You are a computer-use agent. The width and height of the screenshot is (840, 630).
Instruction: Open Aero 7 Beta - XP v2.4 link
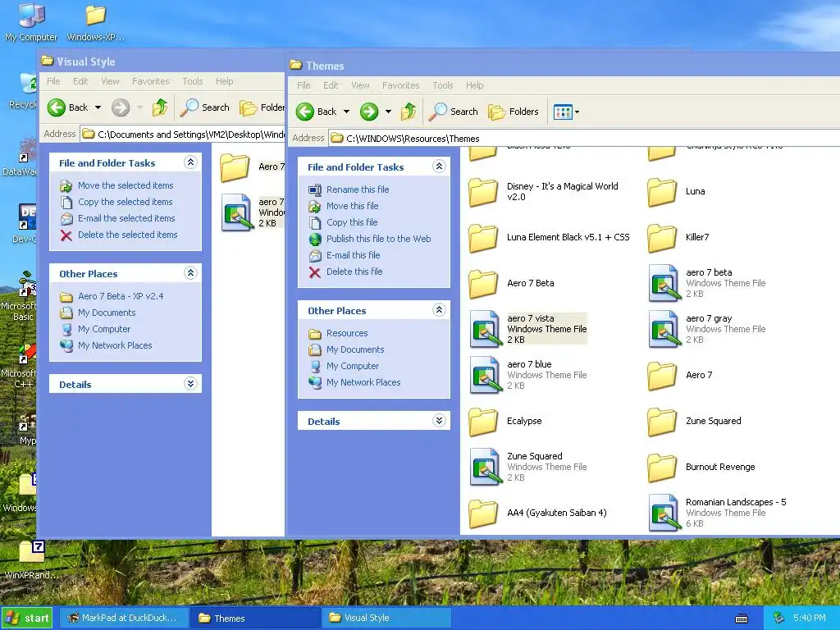point(121,296)
